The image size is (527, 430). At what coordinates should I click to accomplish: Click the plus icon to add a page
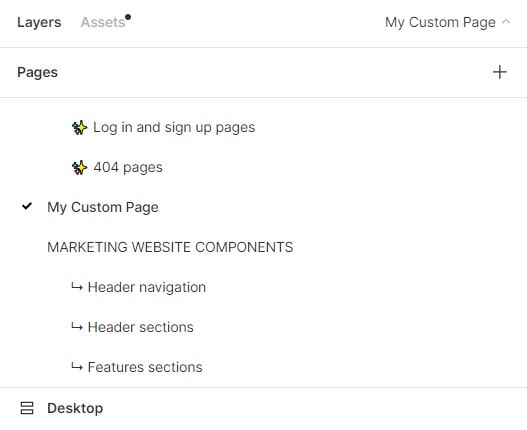click(x=499, y=72)
